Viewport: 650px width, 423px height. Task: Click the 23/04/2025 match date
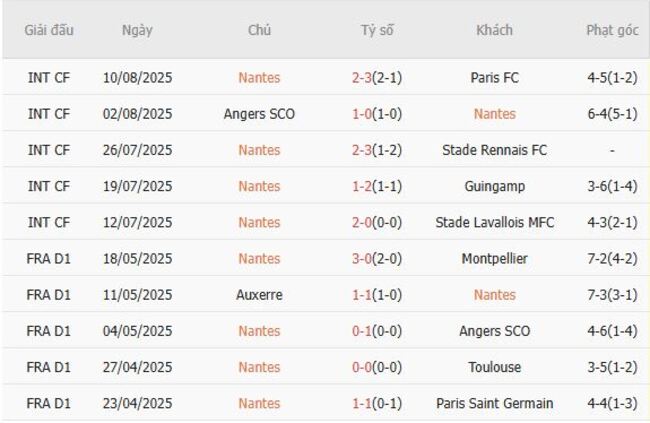coord(137,403)
